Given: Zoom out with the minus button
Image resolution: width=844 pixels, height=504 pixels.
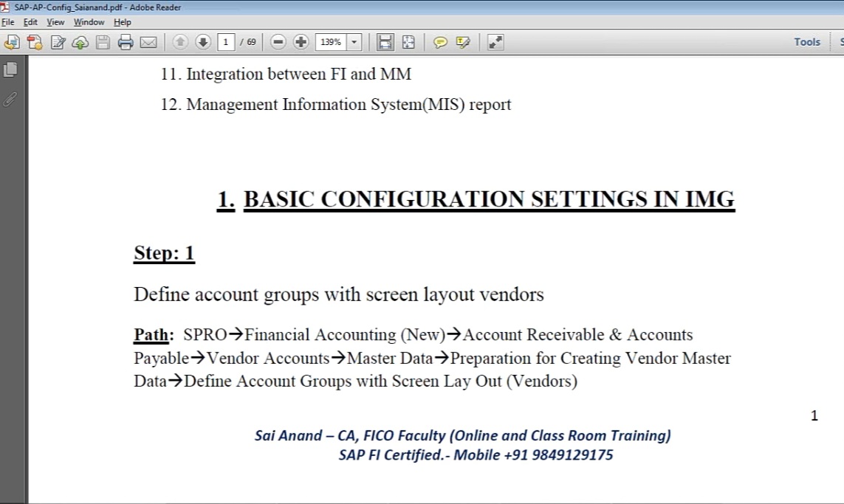Looking at the screenshot, I should tap(278, 42).
